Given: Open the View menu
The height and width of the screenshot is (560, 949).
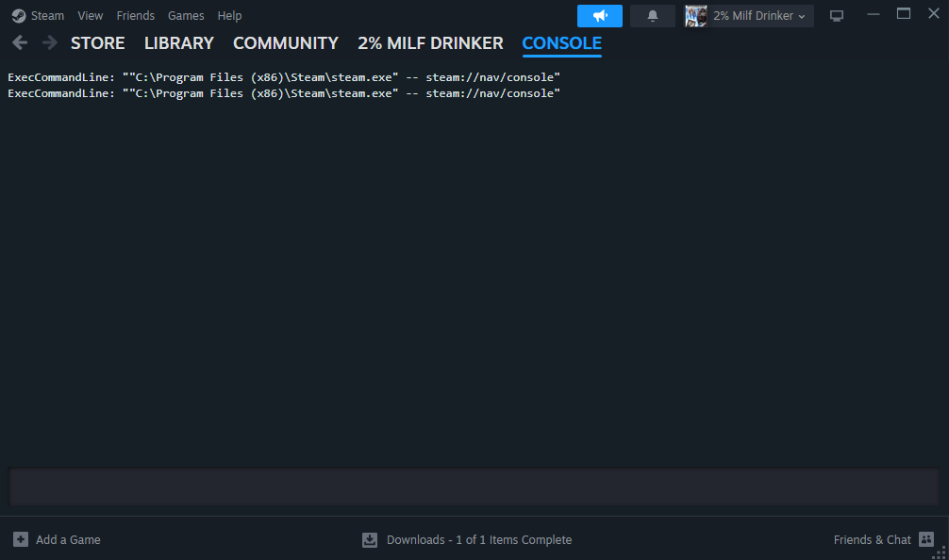Looking at the screenshot, I should coord(91,16).
